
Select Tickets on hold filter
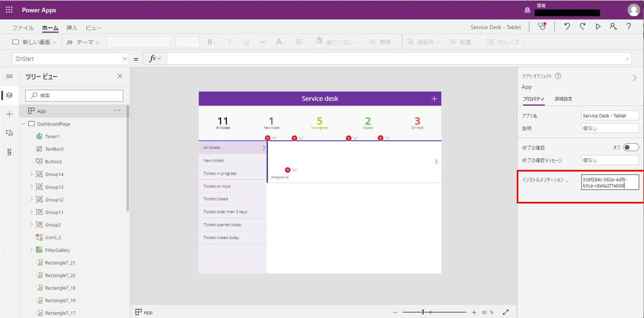point(233,186)
